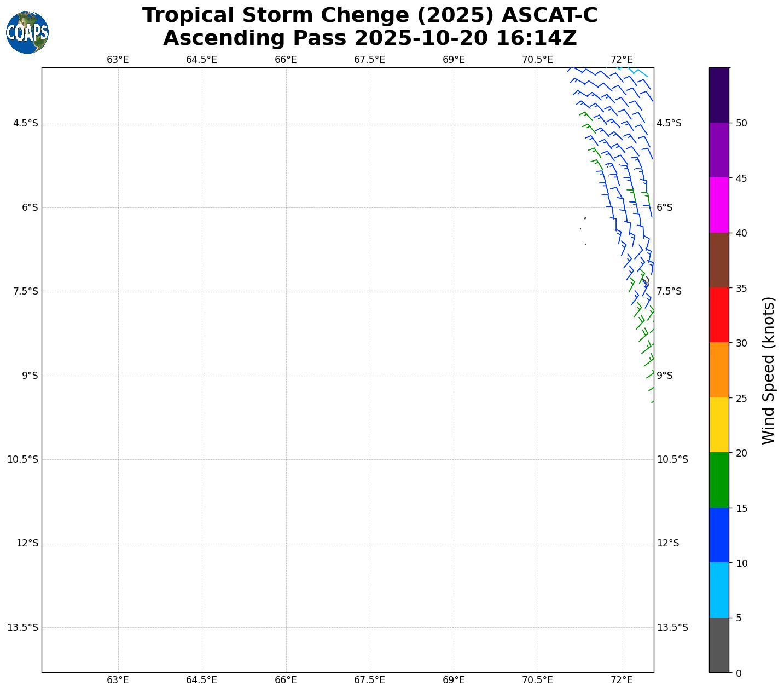Click the darkest purple band above 50 knots

pos(719,95)
